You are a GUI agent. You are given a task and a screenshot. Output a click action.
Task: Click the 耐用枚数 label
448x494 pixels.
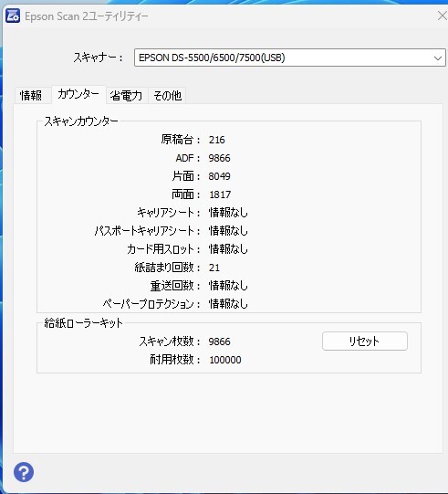coord(175,360)
